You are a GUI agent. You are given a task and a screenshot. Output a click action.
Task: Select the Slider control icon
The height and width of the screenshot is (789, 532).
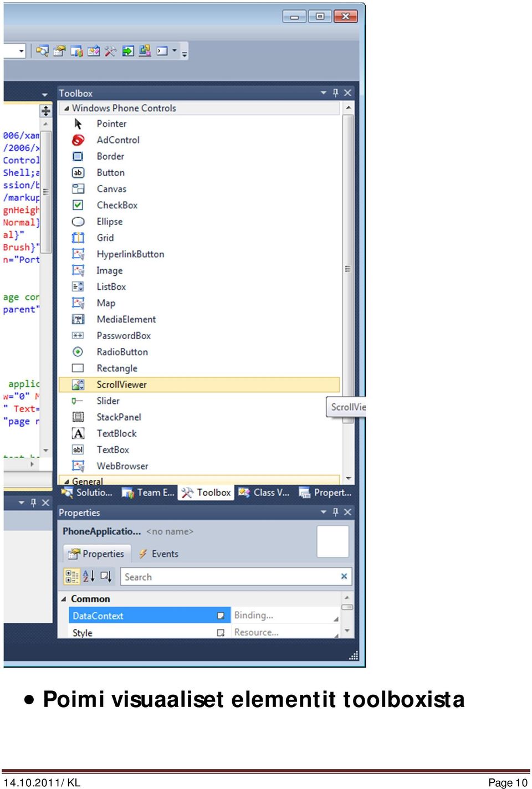pyautogui.click(x=77, y=401)
